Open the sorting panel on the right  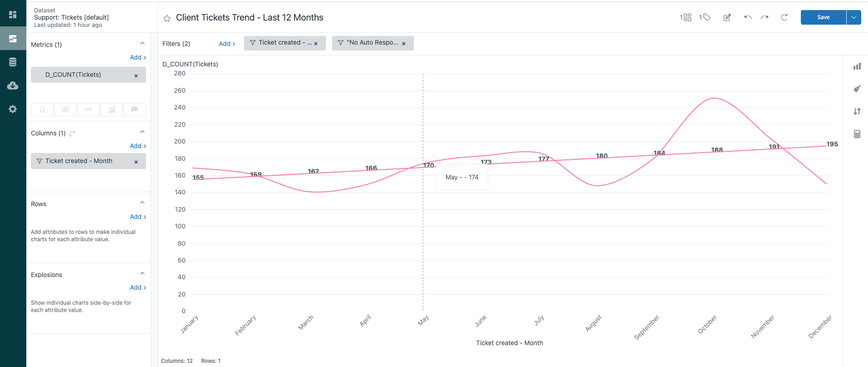tap(857, 111)
